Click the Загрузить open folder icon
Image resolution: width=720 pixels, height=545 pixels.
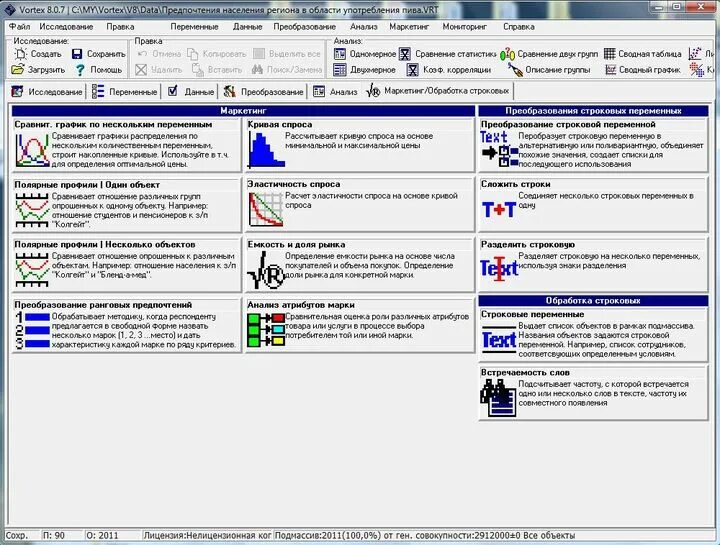(18, 70)
